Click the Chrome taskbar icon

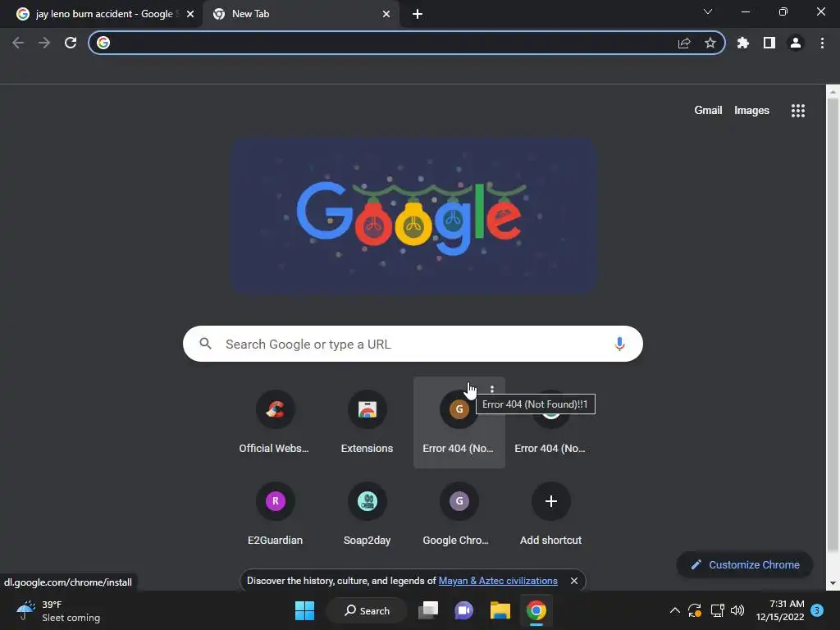pos(536,610)
